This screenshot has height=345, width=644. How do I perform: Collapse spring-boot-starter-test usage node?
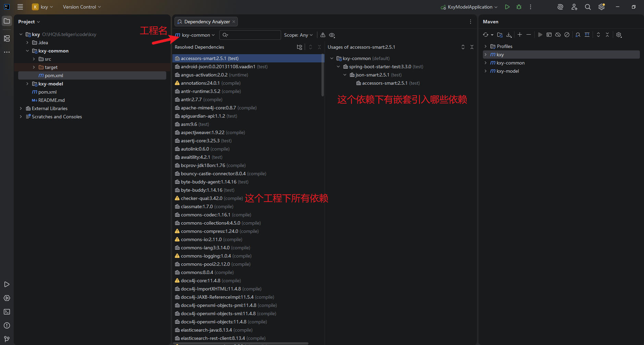tap(338, 67)
